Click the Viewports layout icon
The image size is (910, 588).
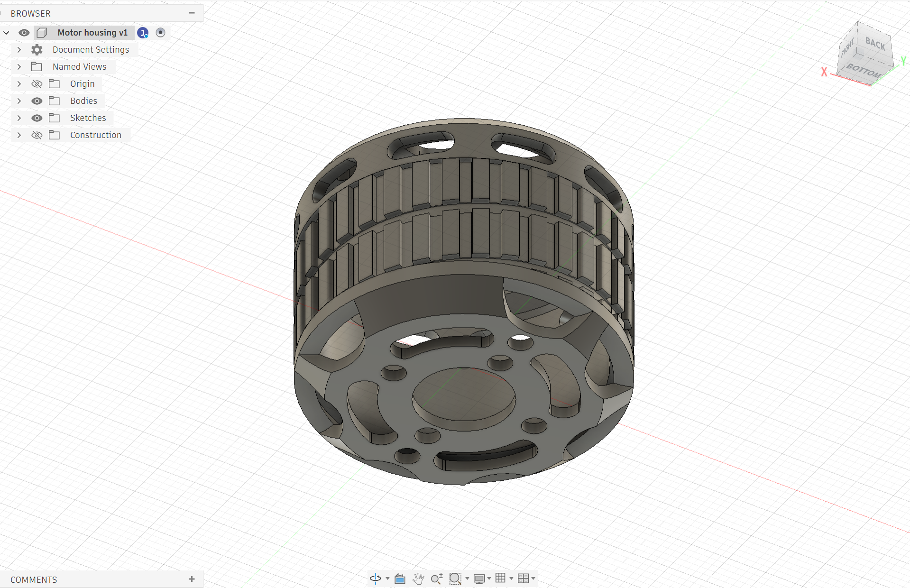click(523, 578)
